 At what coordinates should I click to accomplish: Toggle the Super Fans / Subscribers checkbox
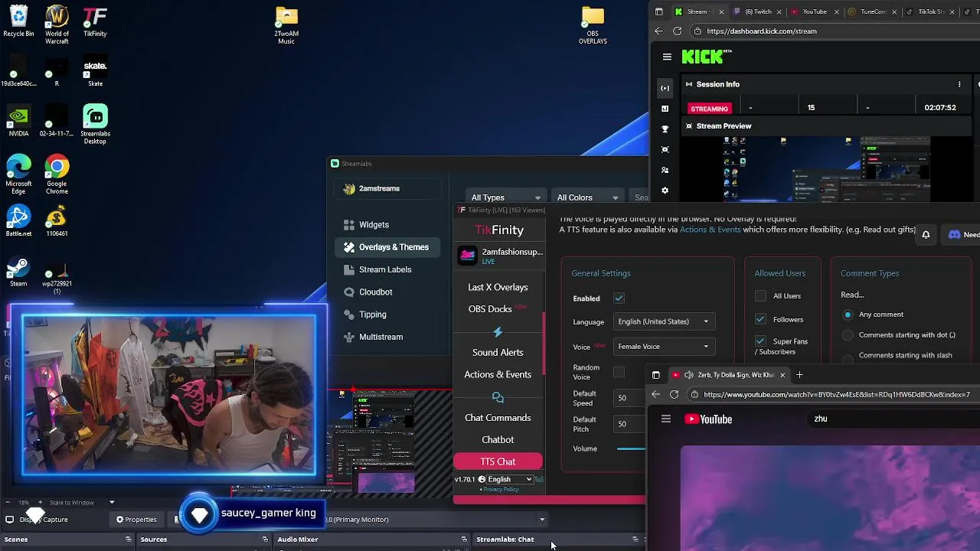(x=760, y=341)
